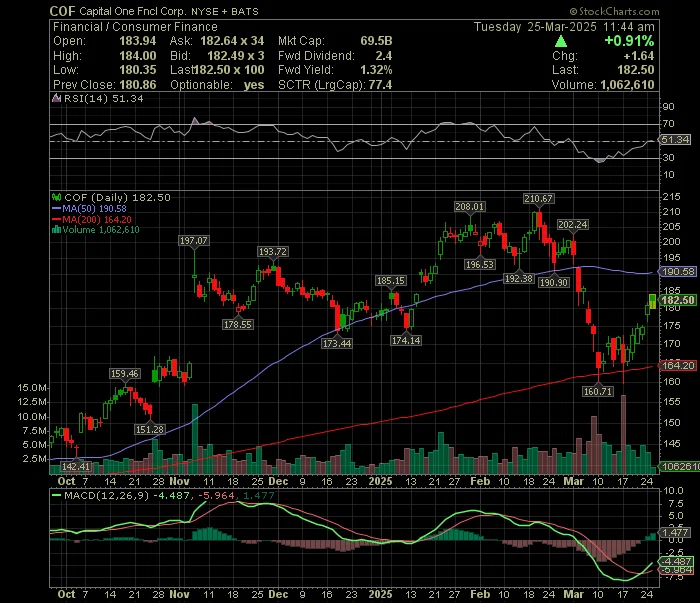This screenshot has height=603, width=700.
Task: Click the Volume value 1,062,610 in header
Action: coord(627,85)
